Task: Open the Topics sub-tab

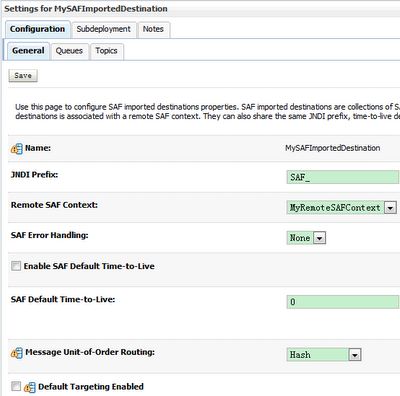Action: point(107,51)
